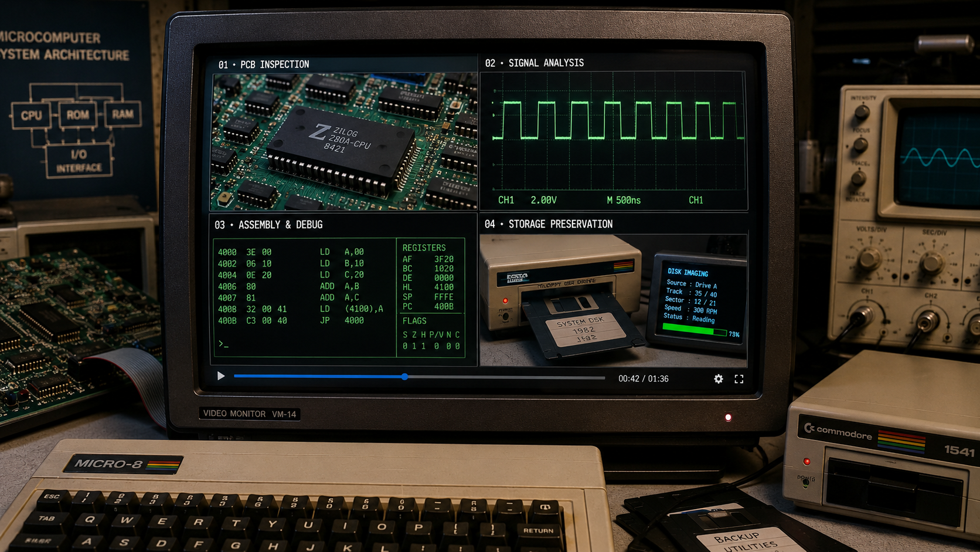Click the BACKUP UTILITIES floppy label

(746, 541)
